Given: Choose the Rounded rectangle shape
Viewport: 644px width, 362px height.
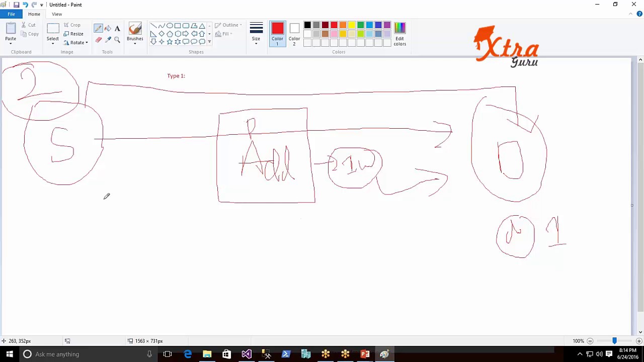Looking at the screenshot, I should pos(186,26).
